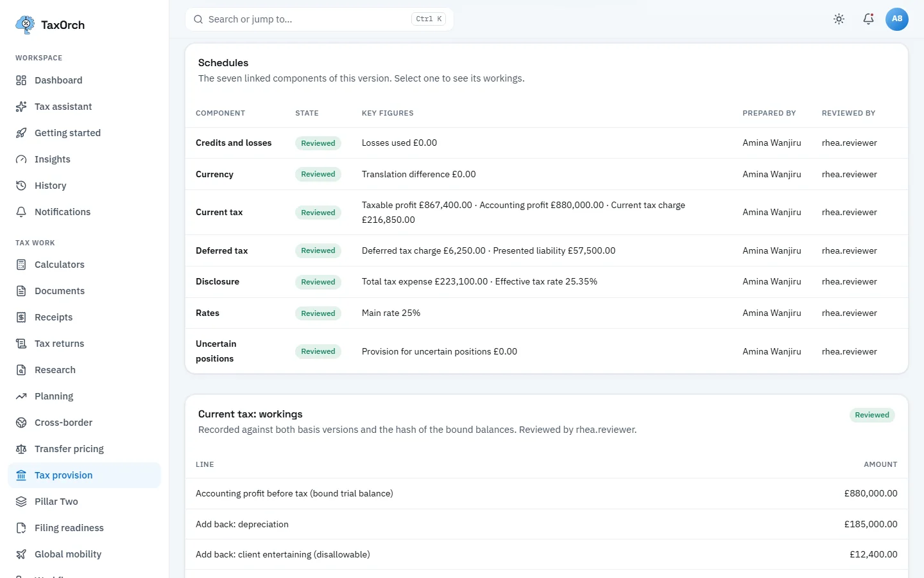Click the £12,400.00 client entertaining amount
Screen dimensions: 924x578
click(x=873, y=555)
